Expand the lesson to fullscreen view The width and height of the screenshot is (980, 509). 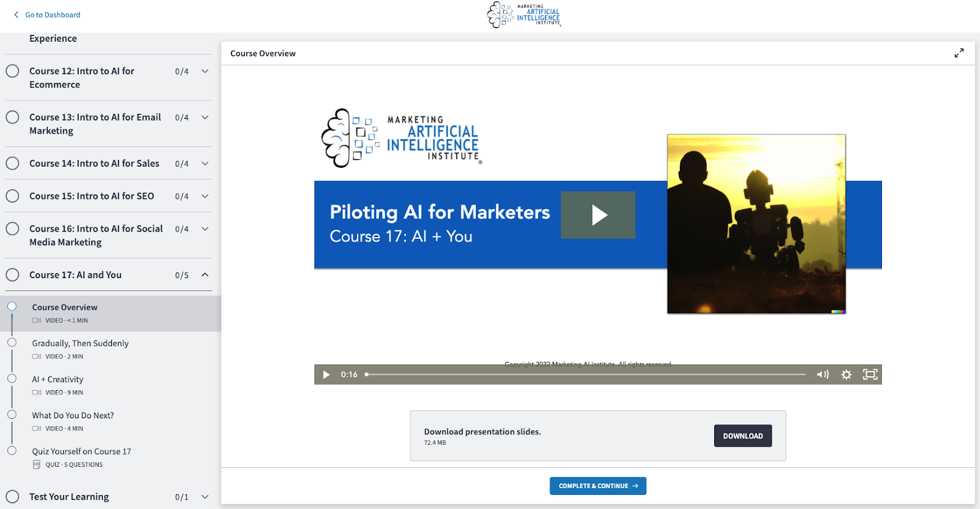[x=959, y=53]
